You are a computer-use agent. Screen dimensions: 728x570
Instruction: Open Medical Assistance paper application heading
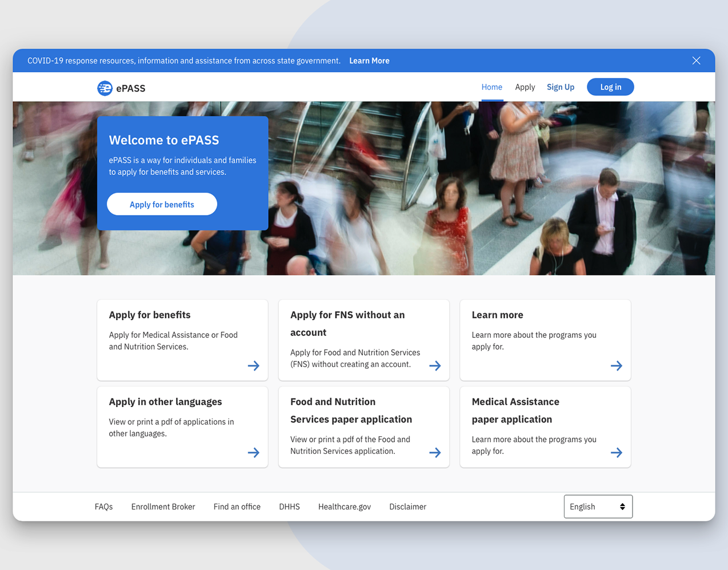tap(515, 410)
